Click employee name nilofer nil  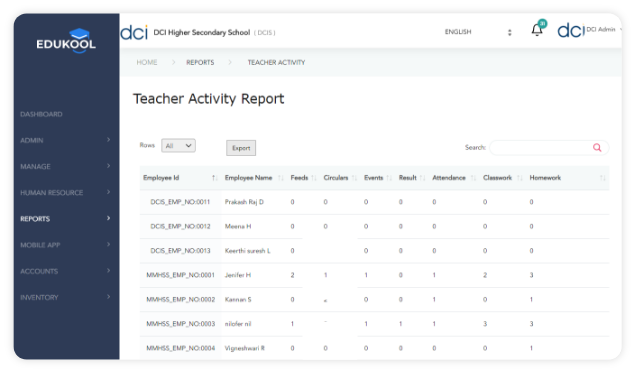click(x=238, y=324)
